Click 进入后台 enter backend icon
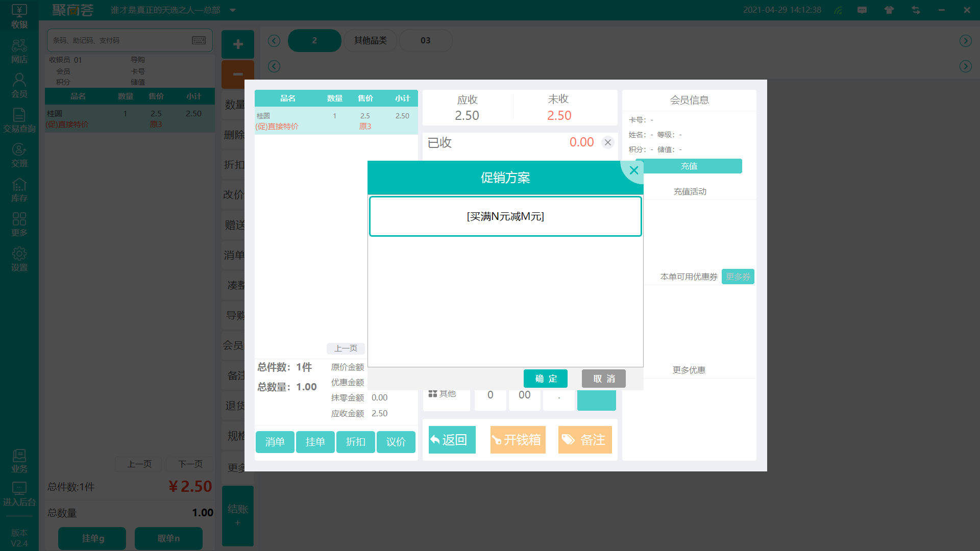980x551 pixels. 19,494
